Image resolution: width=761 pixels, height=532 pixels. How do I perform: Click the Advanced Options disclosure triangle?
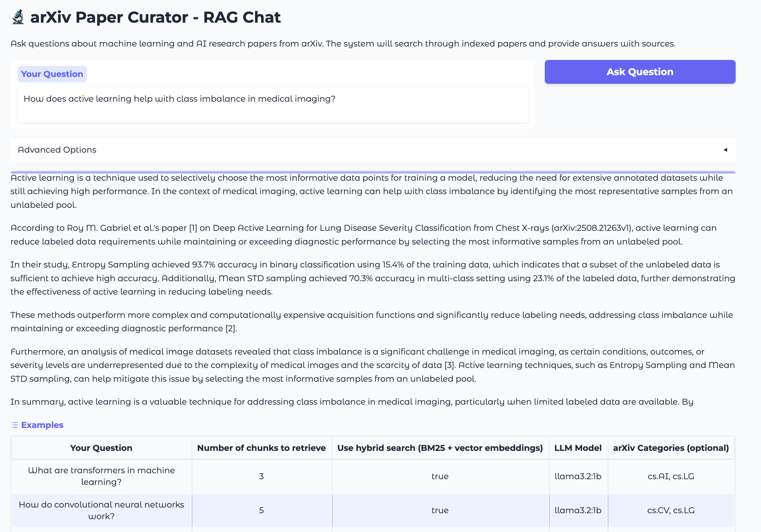point(725,150)
